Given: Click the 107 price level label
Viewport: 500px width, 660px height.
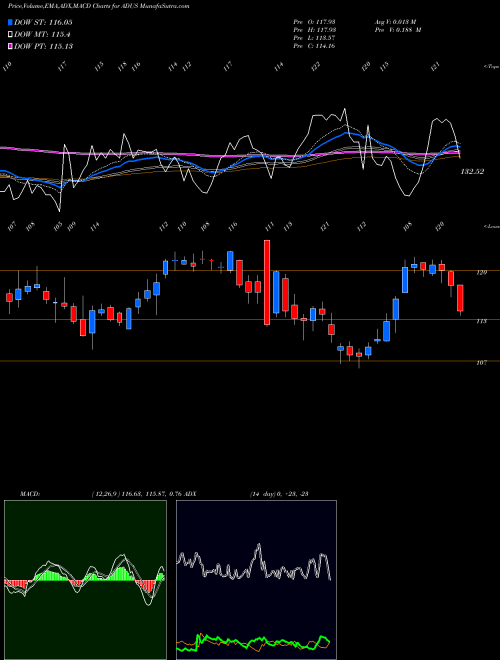Looking at the screenshot, I should [x=481, y=362].
